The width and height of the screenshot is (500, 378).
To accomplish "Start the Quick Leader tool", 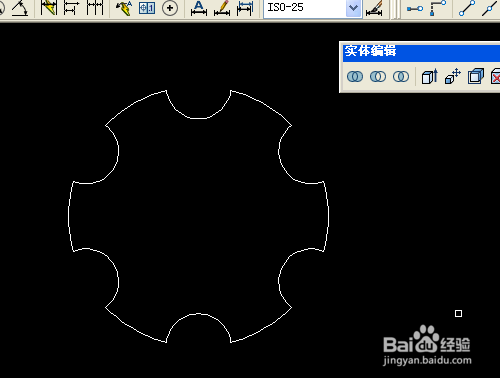I will tap(124, 8).
